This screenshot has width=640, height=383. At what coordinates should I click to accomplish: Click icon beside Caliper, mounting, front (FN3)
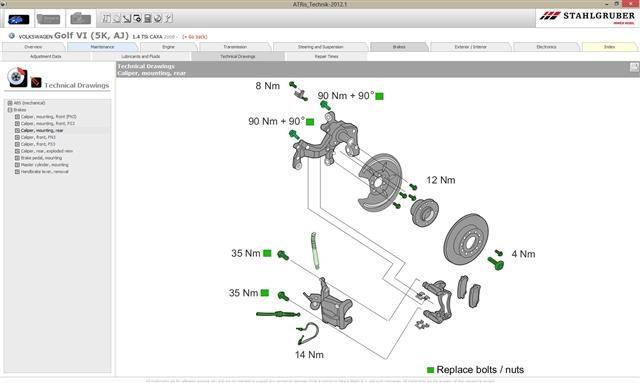tap(17, 117)
